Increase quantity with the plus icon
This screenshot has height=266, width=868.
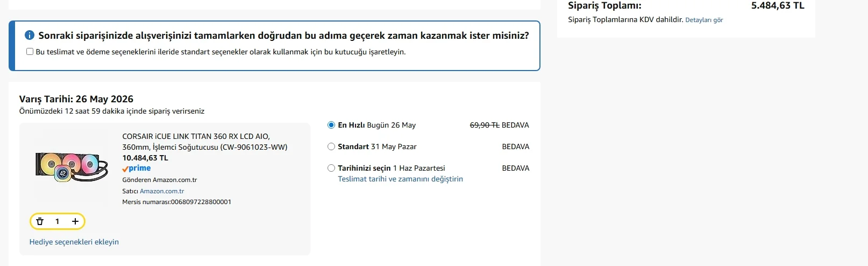75,221
